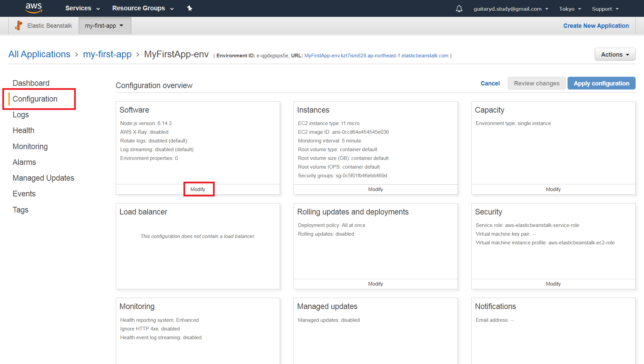Modify the Security configuration card
Viewport: 644px width, 364px height.
(x=553, y=284)
